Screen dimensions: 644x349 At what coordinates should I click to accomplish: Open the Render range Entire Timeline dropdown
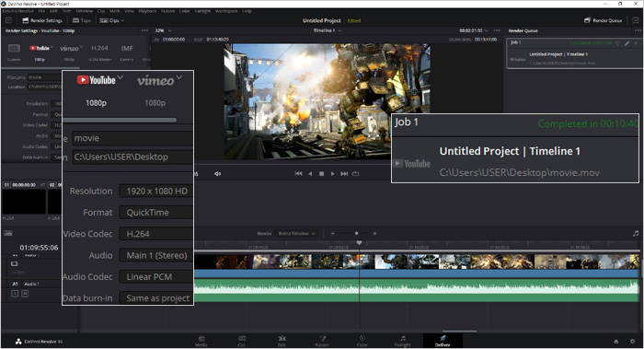tap(296, 234)
